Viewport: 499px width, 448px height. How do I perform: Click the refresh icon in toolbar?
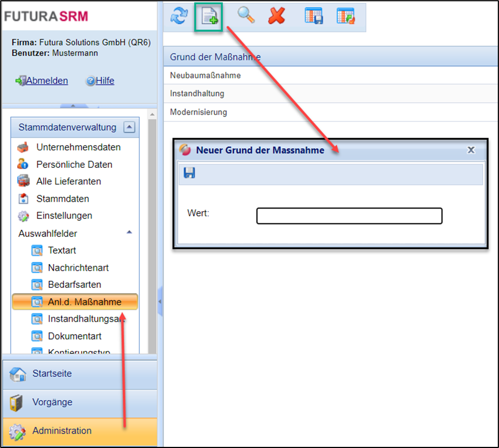point(179,17)
